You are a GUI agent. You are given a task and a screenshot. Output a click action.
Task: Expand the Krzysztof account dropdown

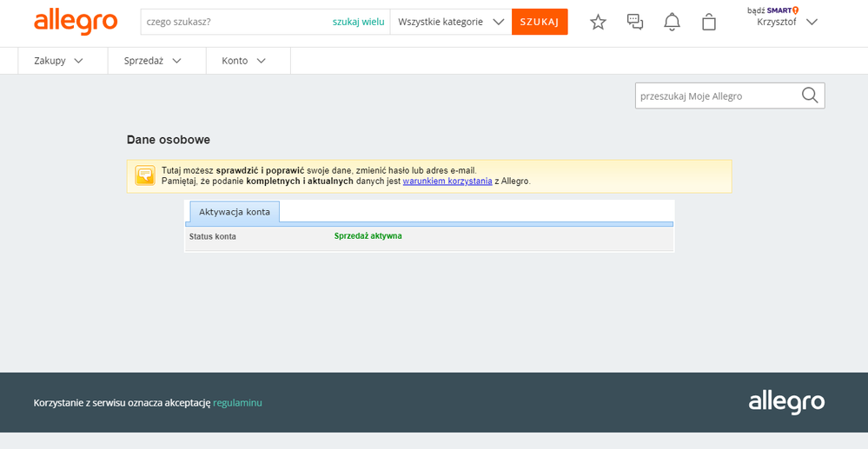(x=786, y=22)
